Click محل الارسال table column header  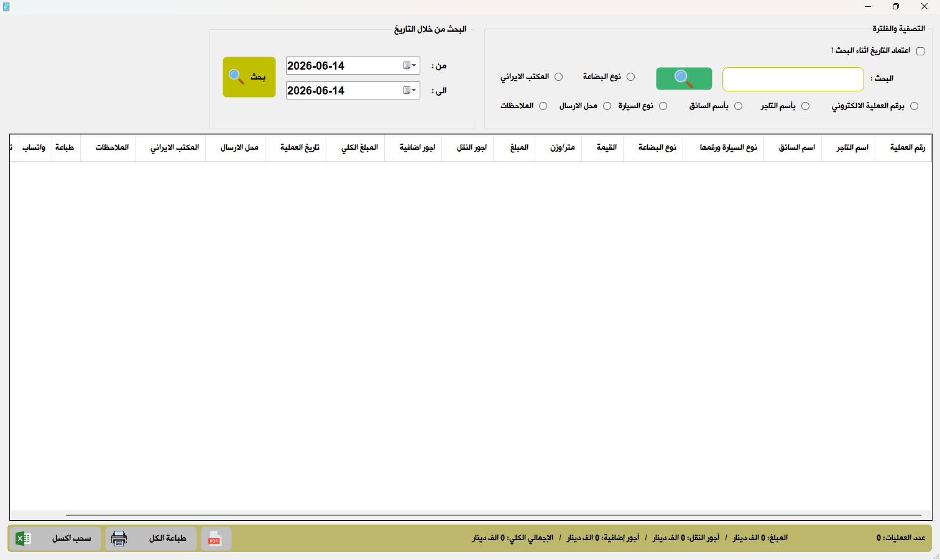[236, 148]
